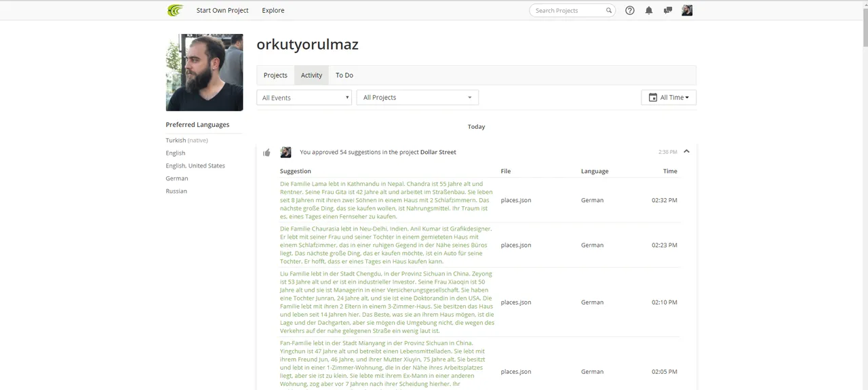Open the All Time range dropdown
The height and width of the screenshot is (390, 868).
pos(669,98)
